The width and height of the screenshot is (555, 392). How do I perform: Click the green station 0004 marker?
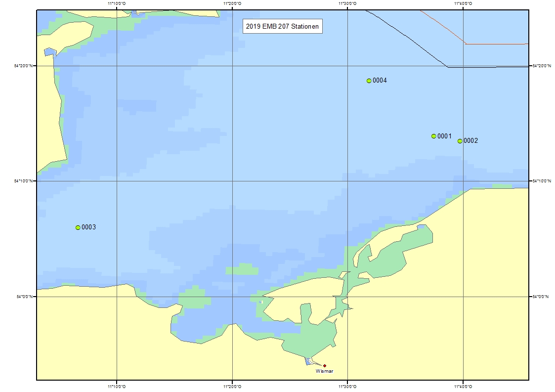click(x=369, y=81)
